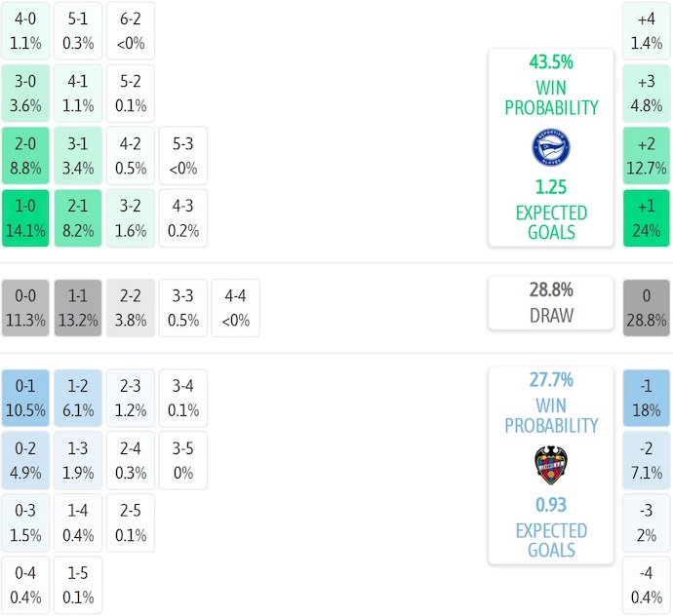
Task: Select the 0 margin draw box
Action: [x=646, y=308]
